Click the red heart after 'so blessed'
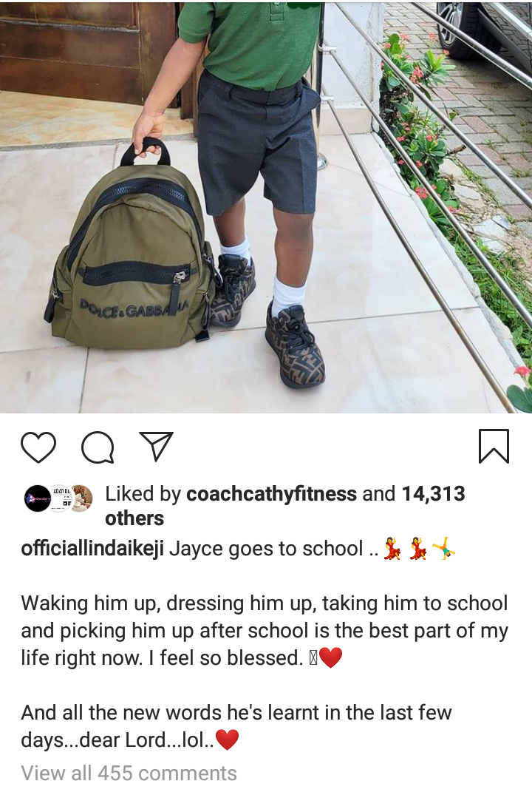This screenshot has height=795, width=532. [x=331, y=658]
